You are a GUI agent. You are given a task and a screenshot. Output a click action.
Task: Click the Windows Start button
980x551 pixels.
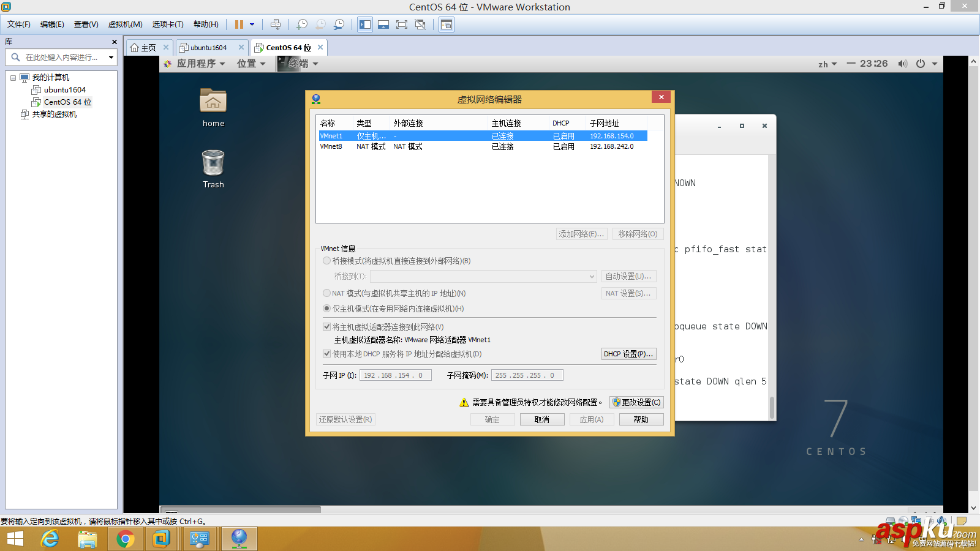[15, 539]
